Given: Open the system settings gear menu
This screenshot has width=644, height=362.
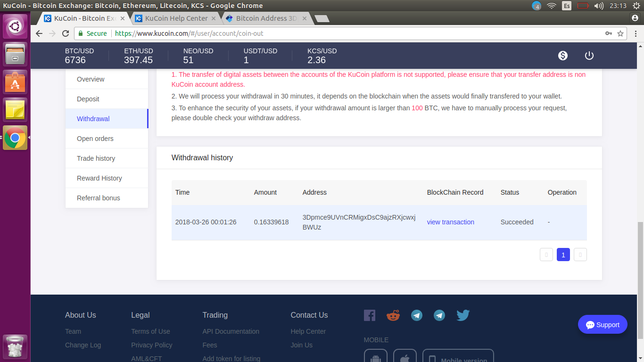Looking at the screenshot, I should point(636,6).
